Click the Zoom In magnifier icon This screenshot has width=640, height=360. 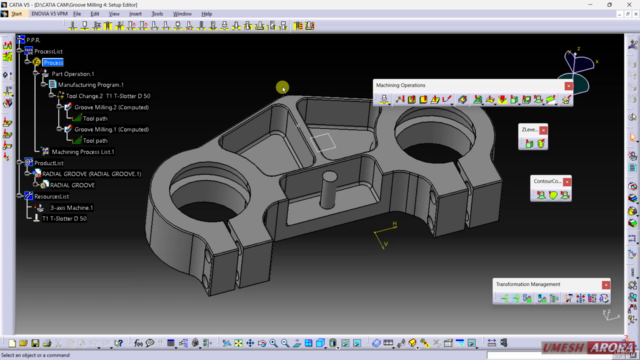pyautogui.click(x=273, y=343)
